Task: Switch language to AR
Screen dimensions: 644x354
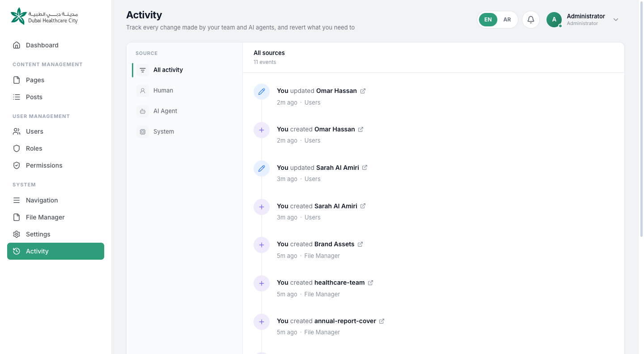Action: [507, 20]
